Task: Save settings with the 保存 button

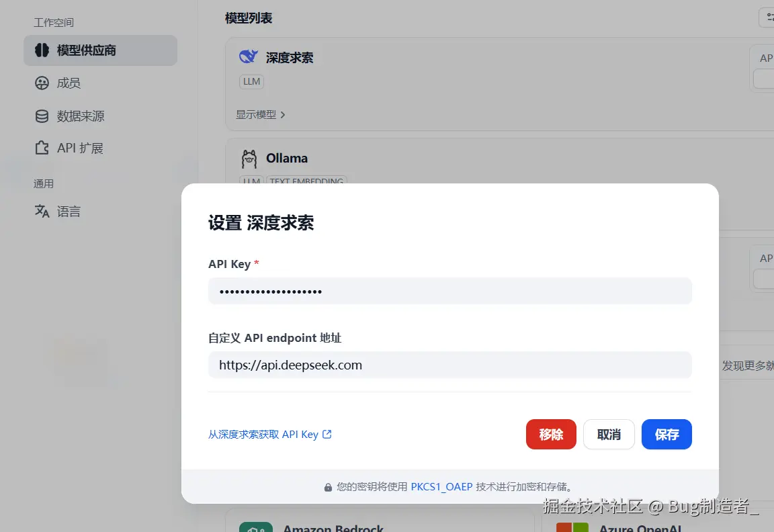Action: point(666,435)
